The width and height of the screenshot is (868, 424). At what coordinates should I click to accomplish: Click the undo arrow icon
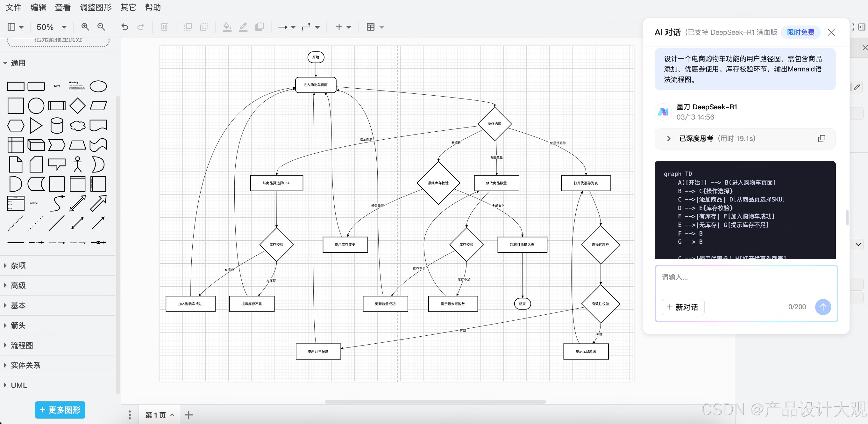pos(125,27)
